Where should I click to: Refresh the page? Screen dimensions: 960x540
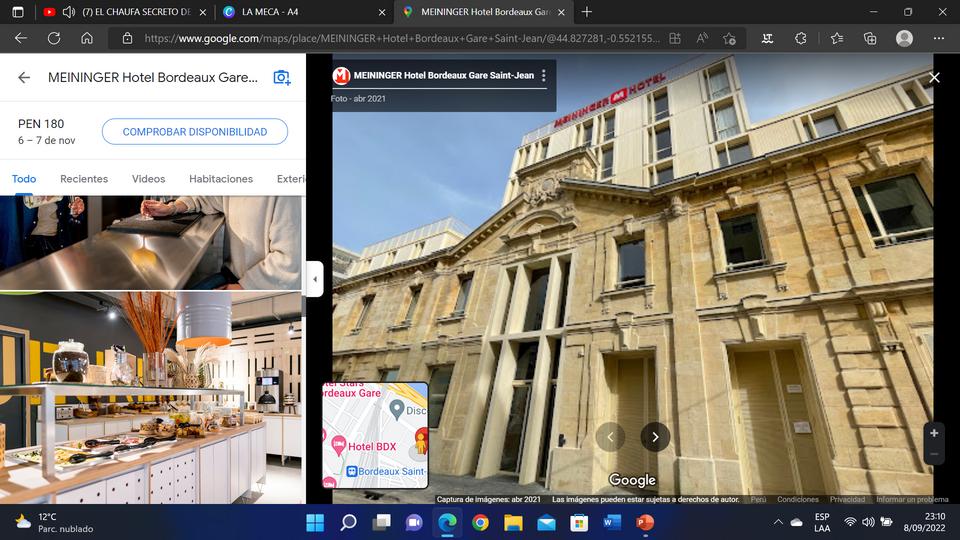[54, 39]
